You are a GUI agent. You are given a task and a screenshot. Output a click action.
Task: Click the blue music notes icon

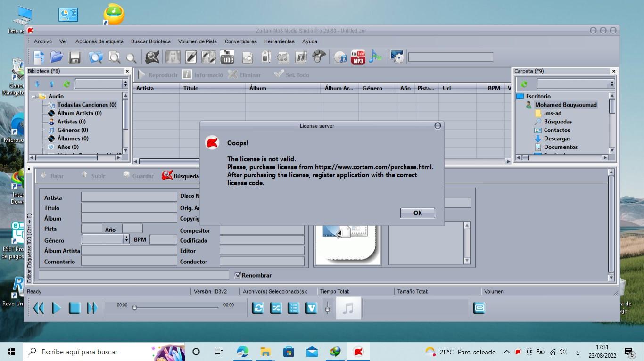375,57
